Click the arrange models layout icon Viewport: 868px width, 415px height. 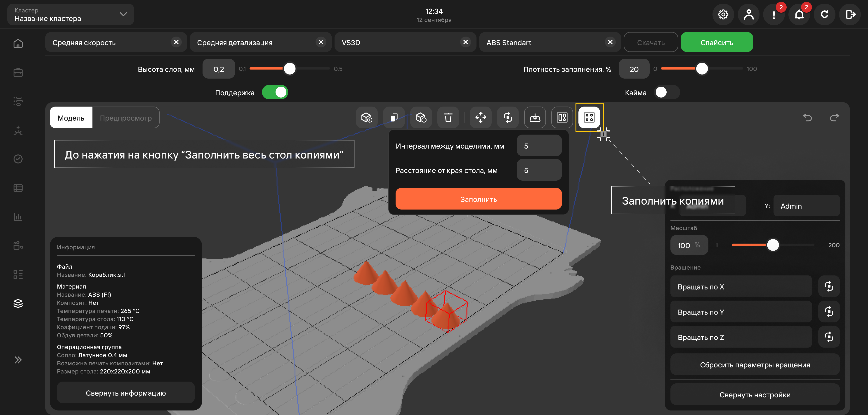pos(562,117)
